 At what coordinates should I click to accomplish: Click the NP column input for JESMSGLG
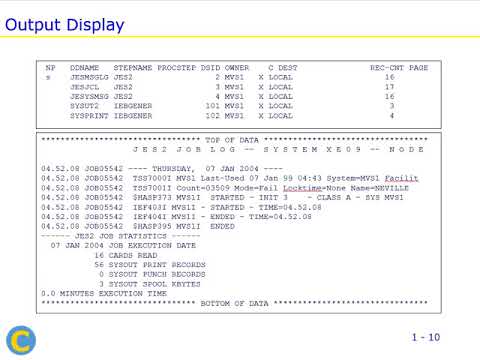[x=48, y=77]
